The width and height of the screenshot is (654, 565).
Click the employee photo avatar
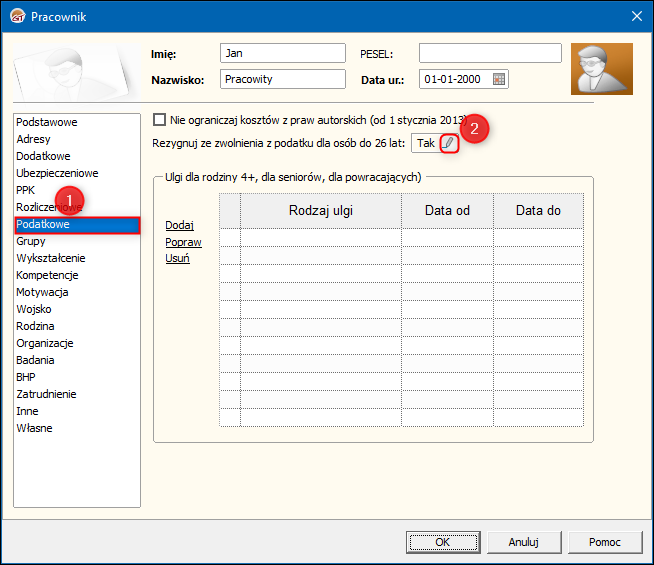(601, 69)
